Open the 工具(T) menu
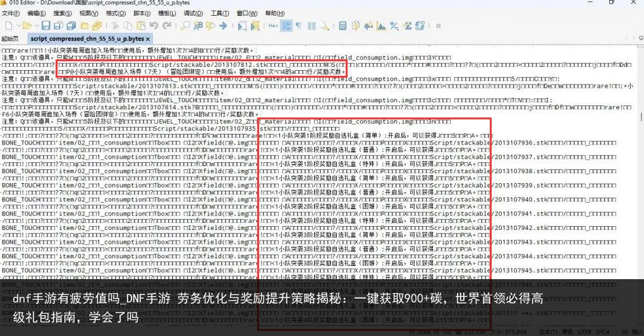 tap(219, 13)
